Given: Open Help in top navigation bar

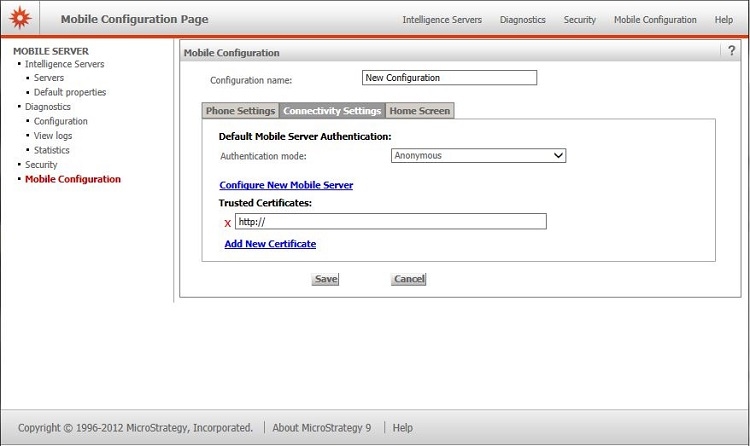Looking at the screenshot, I should point(724,20).
